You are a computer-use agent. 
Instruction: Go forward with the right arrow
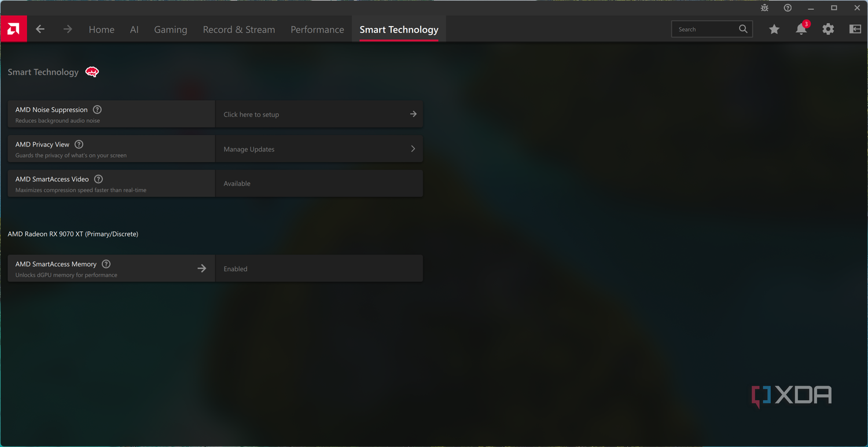(68, 29)
